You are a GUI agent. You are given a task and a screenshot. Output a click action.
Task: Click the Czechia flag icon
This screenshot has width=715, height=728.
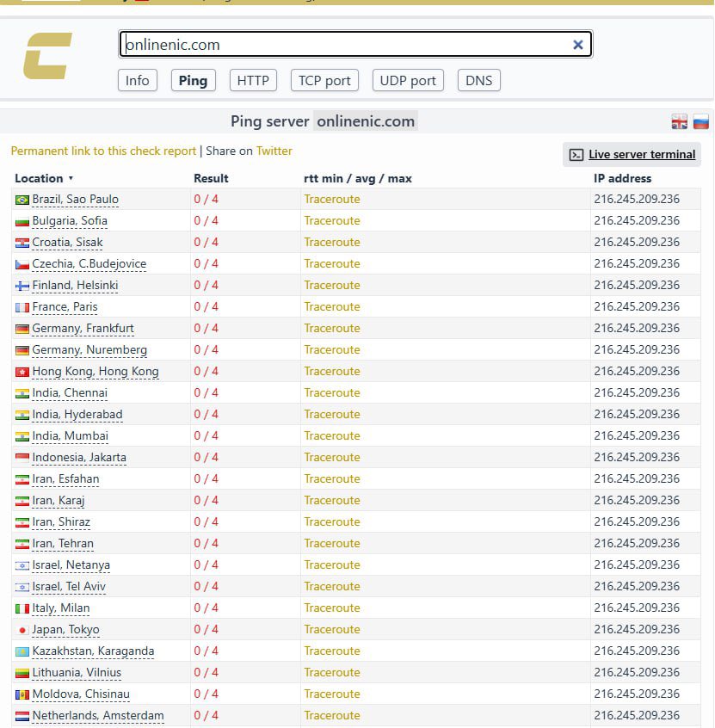click(x=22, y=265)
